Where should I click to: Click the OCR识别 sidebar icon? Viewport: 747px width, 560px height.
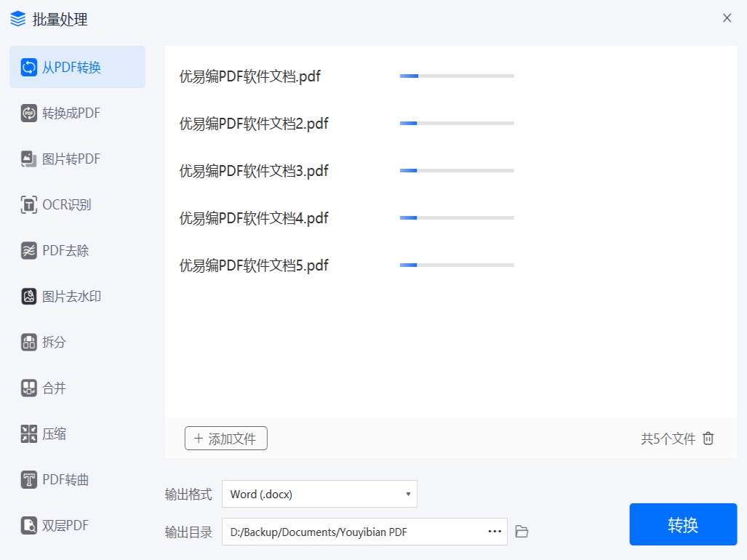(x=29, y=205)
